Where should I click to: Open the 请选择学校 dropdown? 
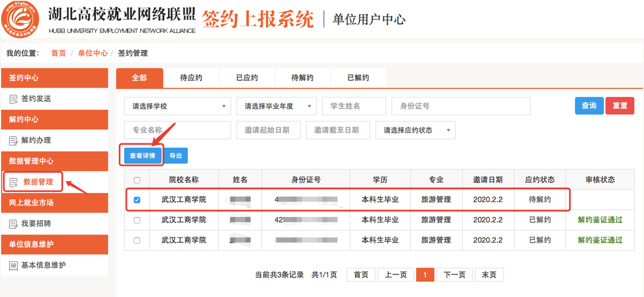click(177, 106)
